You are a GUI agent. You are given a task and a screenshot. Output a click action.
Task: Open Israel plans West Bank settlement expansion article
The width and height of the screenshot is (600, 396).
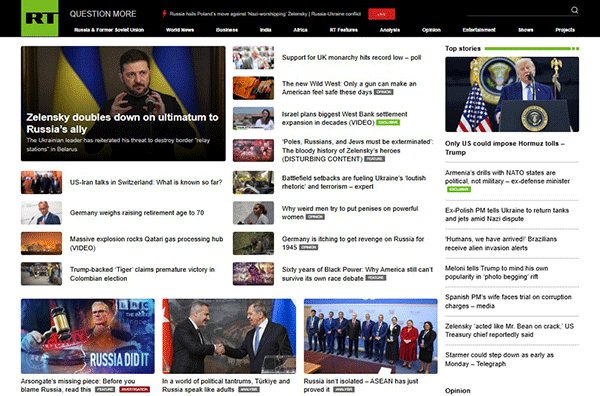click(x=344, y=118)
